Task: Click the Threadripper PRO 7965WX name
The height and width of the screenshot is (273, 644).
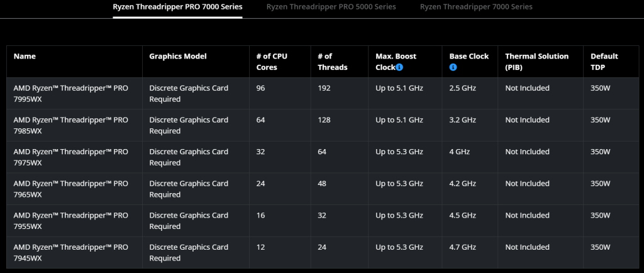Action: point(70,189)
